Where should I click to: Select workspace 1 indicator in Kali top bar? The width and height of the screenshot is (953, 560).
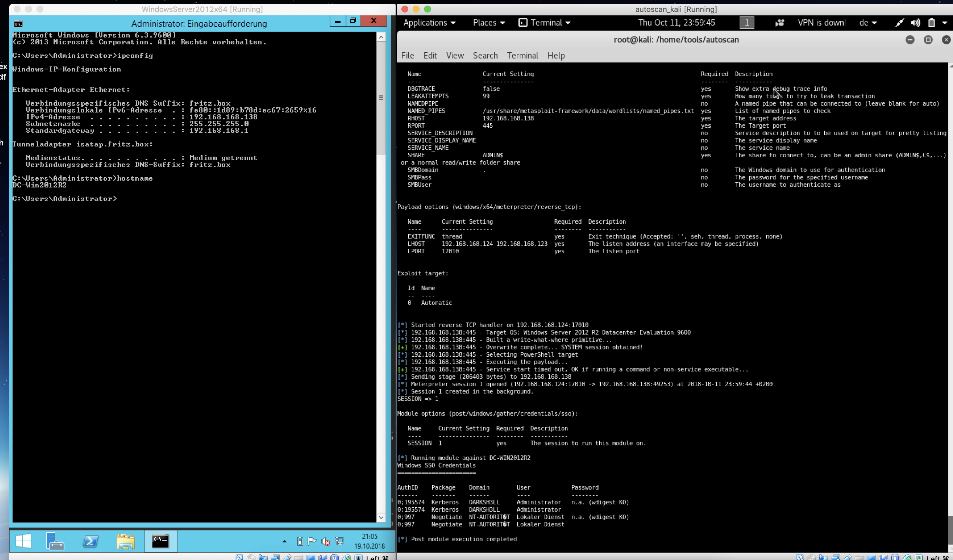[747, 23]
